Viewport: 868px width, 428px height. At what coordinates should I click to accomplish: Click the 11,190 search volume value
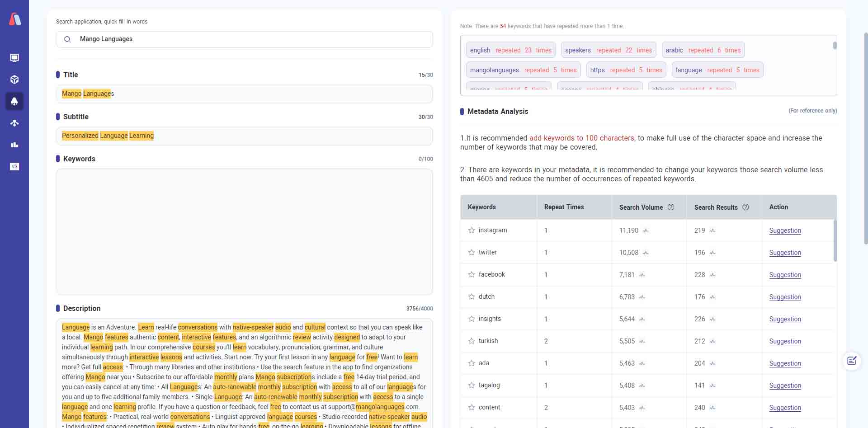(628, 230)
